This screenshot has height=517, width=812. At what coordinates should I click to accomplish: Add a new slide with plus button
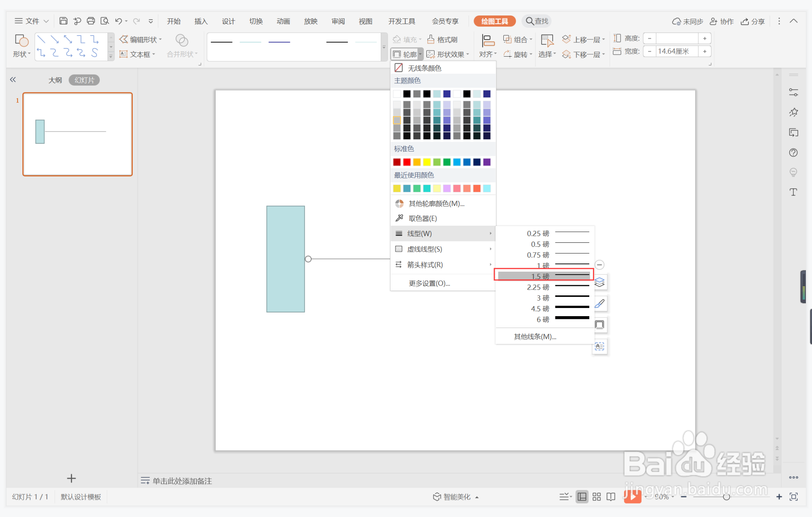point(71,478)
